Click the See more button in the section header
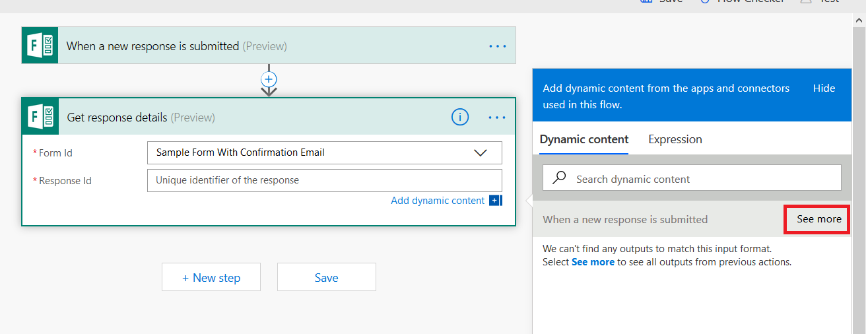This screenshot has height=334, width=868. point(818,219)
